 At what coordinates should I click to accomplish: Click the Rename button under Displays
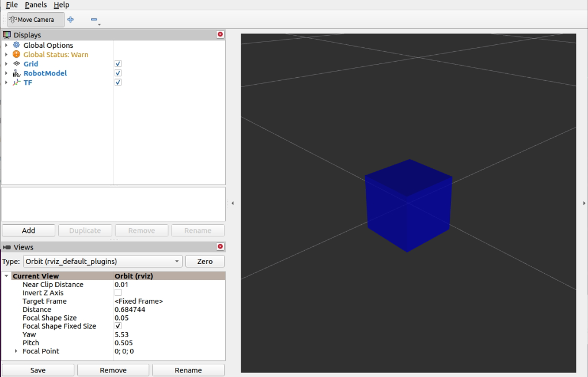tap(198, 231)
